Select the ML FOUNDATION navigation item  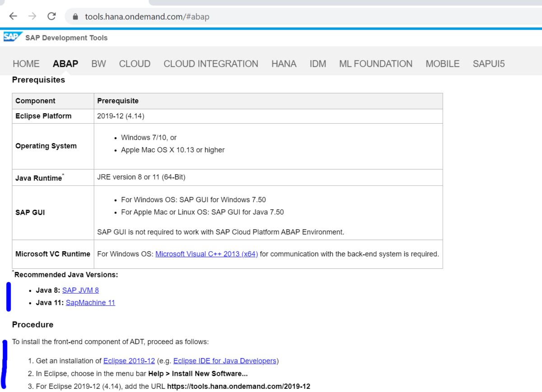point(375,64)
